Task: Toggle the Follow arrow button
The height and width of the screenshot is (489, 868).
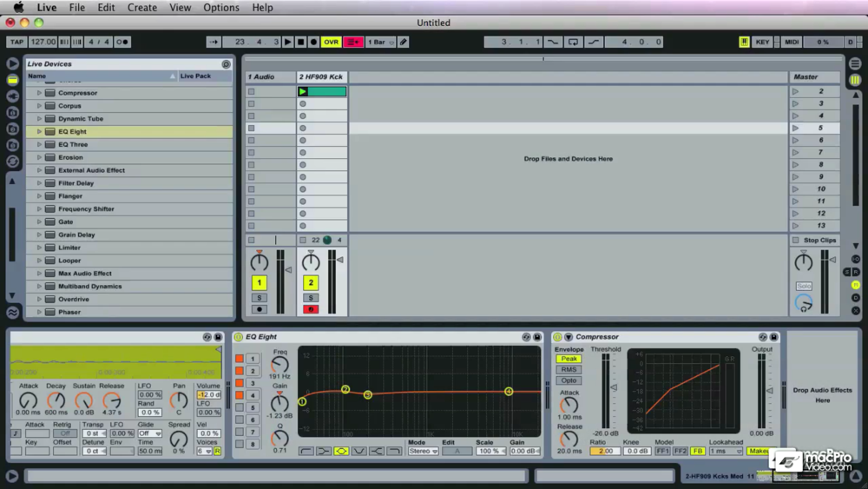Action: click(214, 42)
